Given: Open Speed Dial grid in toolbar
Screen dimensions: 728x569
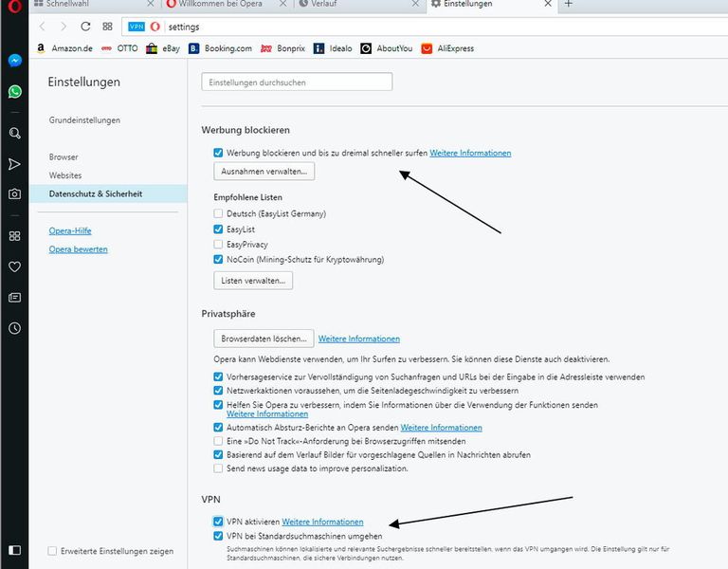Looking at the screenshot, I should tap(107, 27).
